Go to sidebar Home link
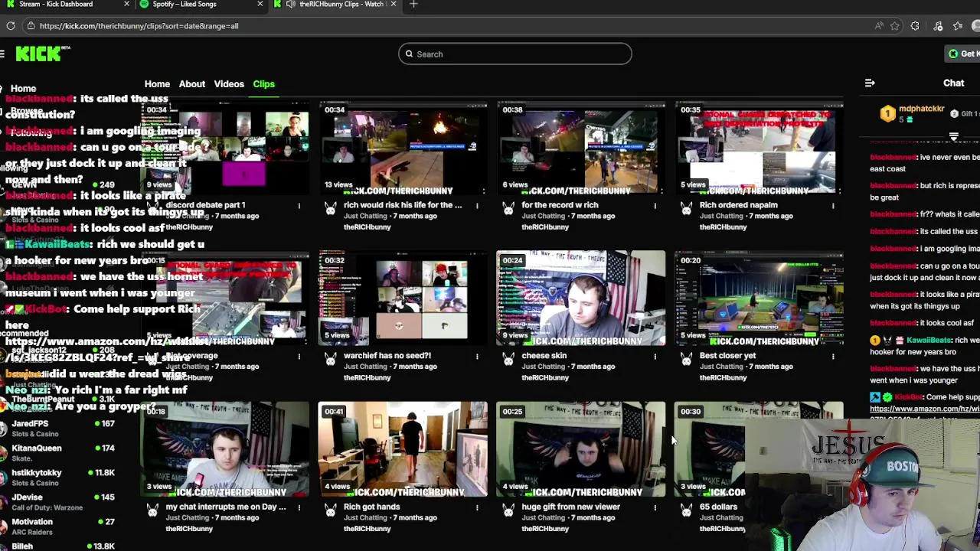 [23, 89]
